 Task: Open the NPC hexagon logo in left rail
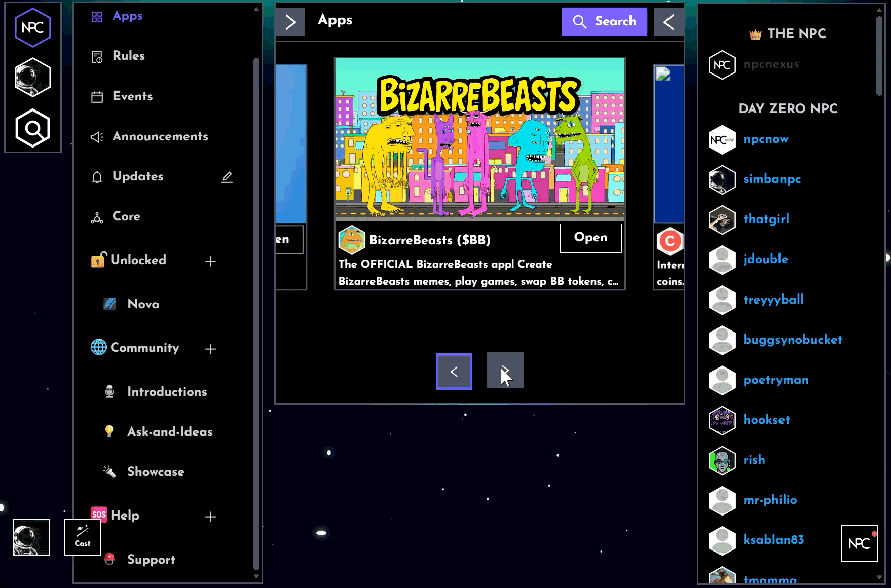click(33, 28)
